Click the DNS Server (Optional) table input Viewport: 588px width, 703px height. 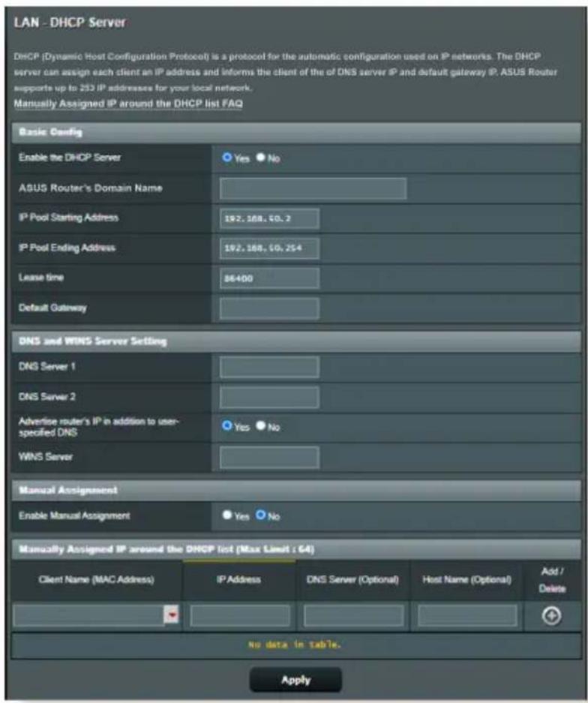[x=353, y=615]
